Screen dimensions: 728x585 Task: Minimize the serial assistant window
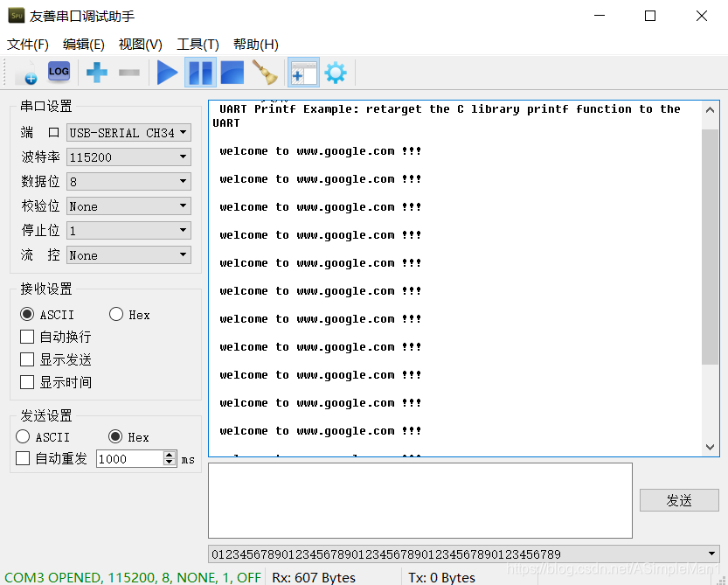pos(600,16)
